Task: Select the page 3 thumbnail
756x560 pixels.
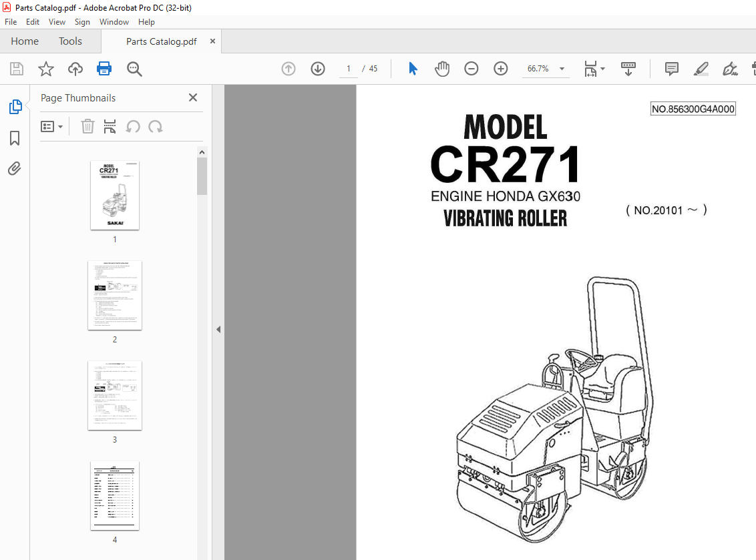Action: (x=115, y=396)
